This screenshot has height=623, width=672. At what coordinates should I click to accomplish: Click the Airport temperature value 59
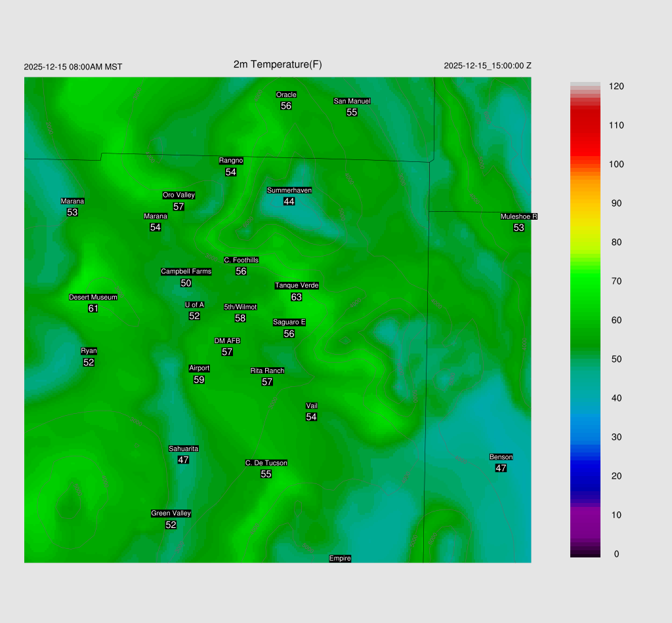pyautogui.click(x=199, y=380)
